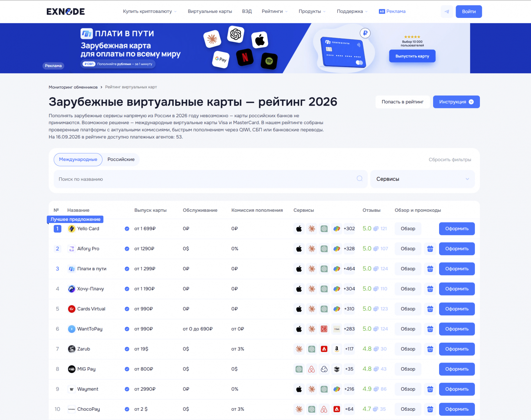Click the Telegram paper-plane icon in header
Screen dimensions: 531x420
coord(447,12)
